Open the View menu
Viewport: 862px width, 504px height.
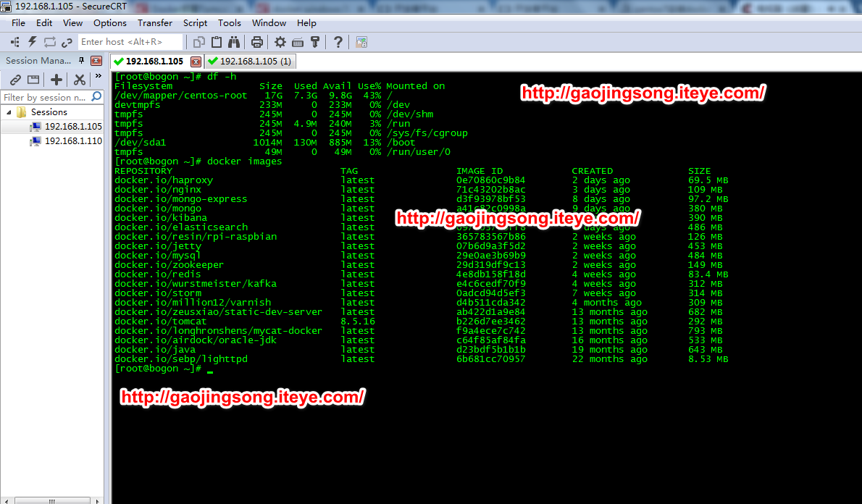point(72,23)
